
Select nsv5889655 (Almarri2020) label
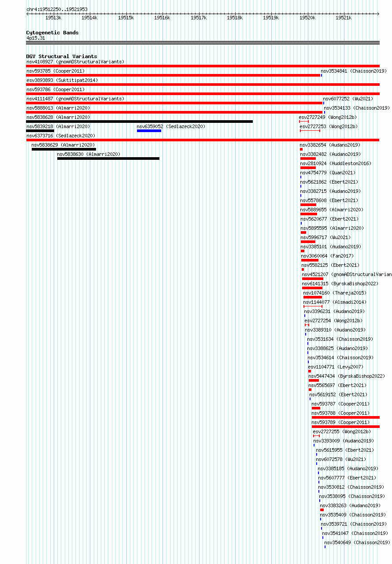click(332, 210)
